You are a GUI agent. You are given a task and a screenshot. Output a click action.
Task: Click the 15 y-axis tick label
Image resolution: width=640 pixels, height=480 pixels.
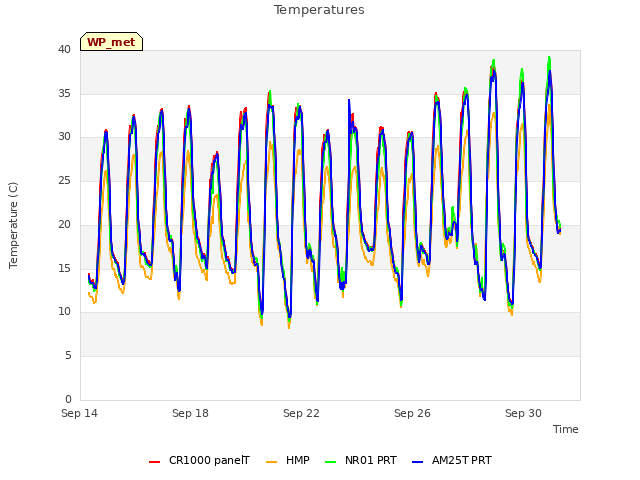point(64,268)
